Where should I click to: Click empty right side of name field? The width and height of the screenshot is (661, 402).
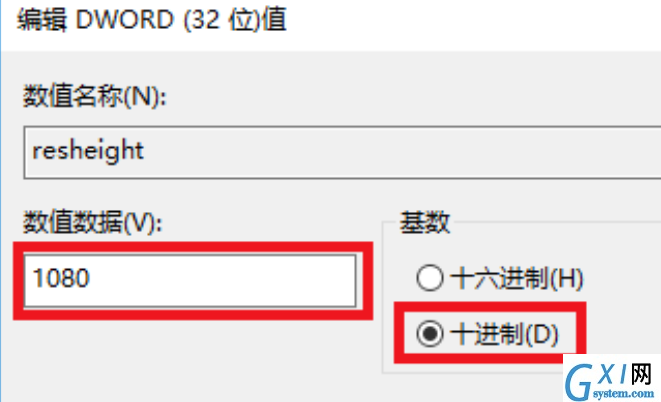[x=400, y=152]
